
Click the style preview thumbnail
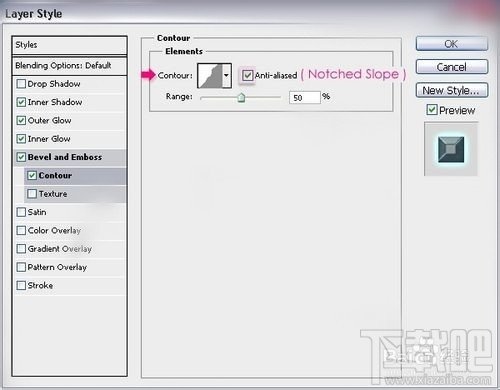pyautogui.click(x=451, y=149)
